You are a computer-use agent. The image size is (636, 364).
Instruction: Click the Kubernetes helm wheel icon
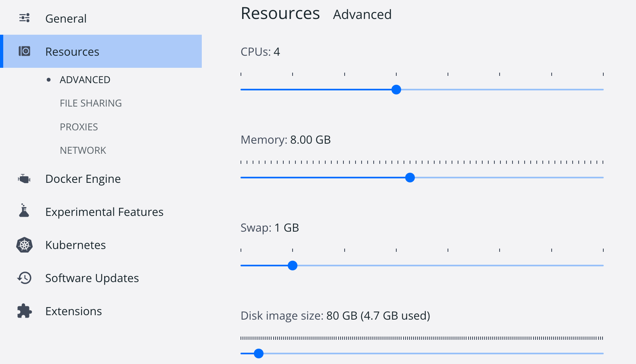click(x=24, y=245)
